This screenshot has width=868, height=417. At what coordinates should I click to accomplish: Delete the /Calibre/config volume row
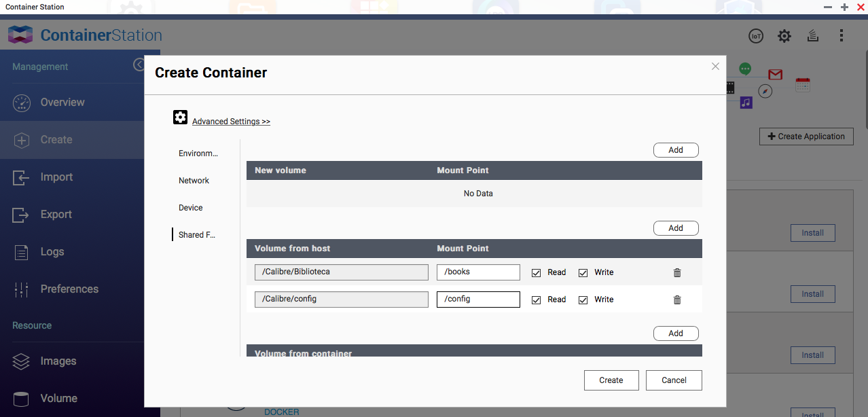click(x=676, y=300)
